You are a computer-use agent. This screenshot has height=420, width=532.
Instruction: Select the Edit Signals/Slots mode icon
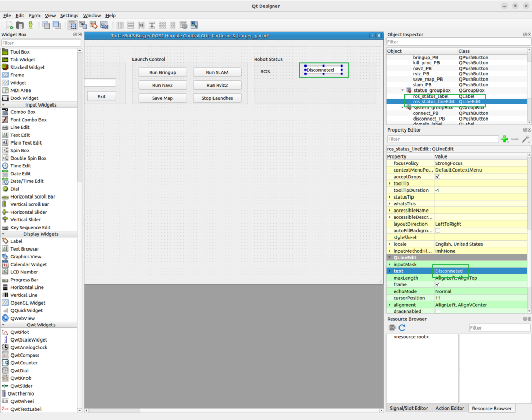pos(83,25)
